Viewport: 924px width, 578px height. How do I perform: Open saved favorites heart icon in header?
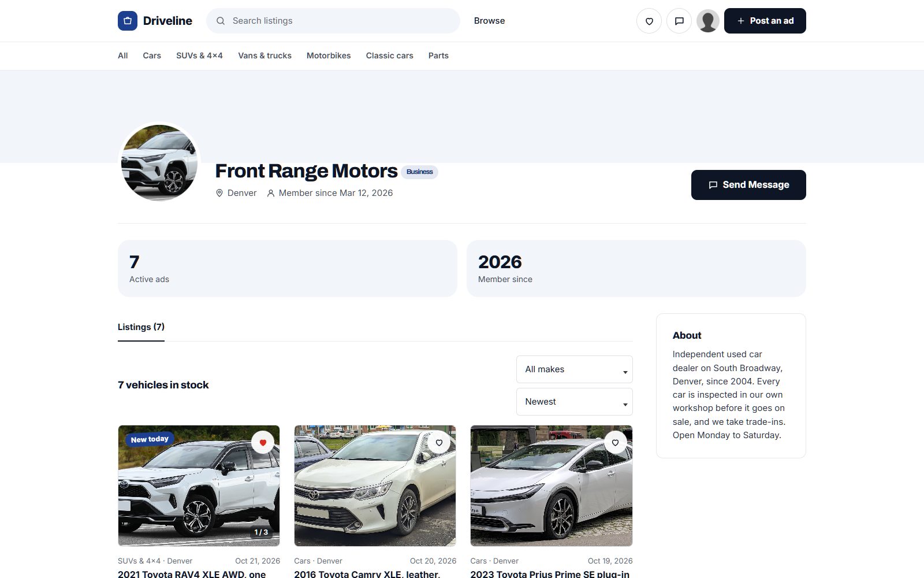tap(649, 21)
